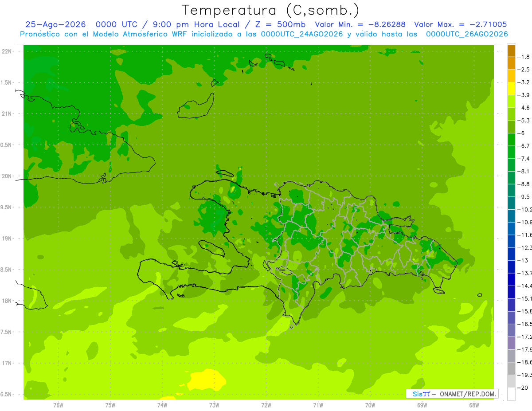Screen dimensions: 532x411
Task: Click the "19N" latitude axis label
Action: (x=6, y=239)
